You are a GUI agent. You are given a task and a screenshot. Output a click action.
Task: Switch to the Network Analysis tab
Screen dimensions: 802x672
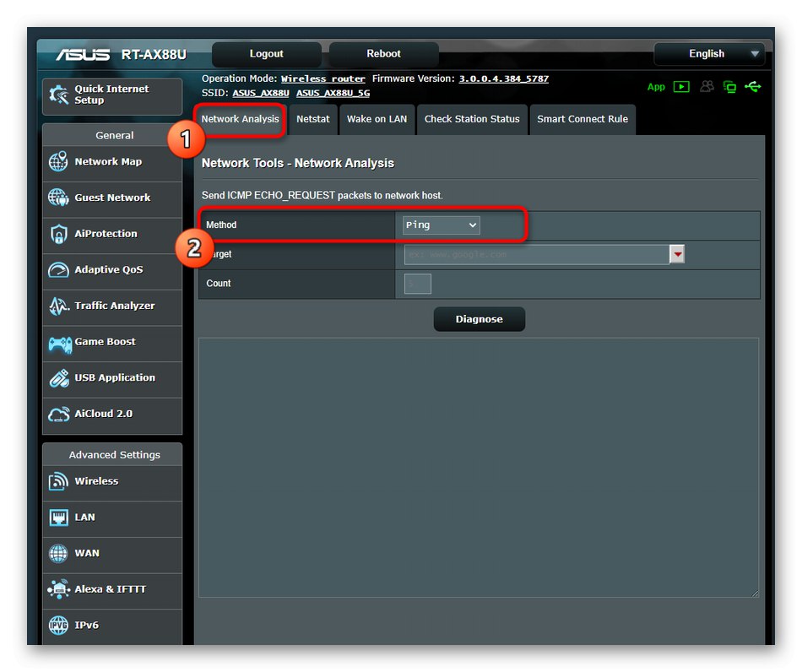240,119
